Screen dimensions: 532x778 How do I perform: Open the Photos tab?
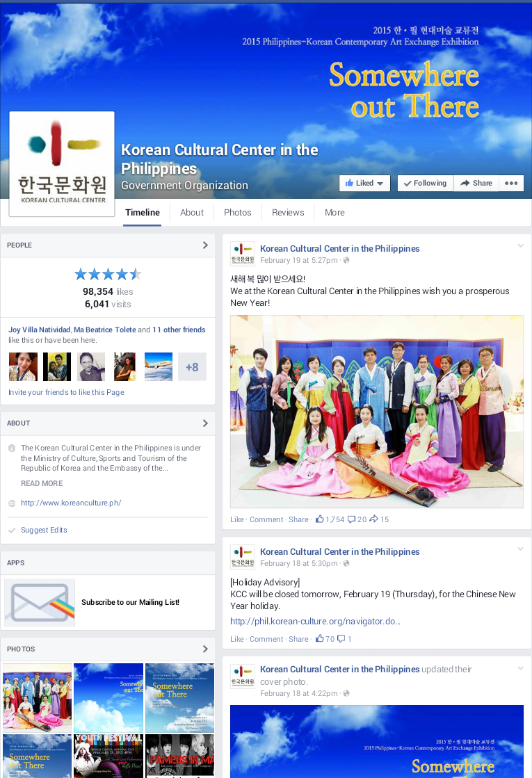238,212
